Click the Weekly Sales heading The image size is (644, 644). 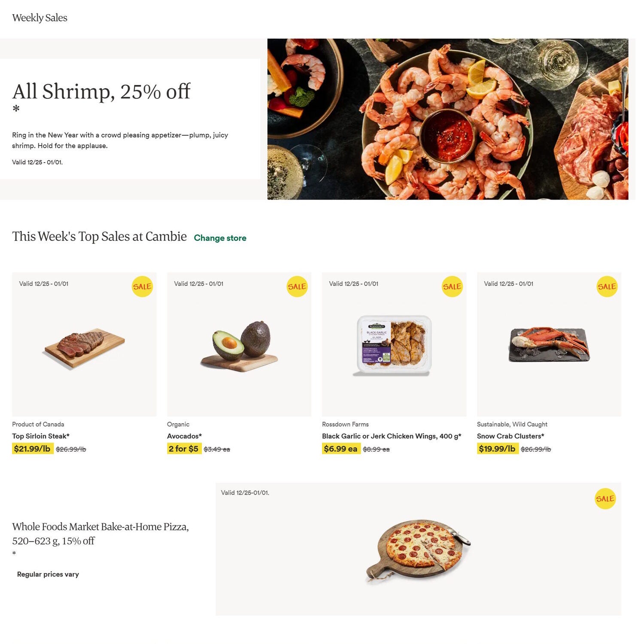[40, 18]
